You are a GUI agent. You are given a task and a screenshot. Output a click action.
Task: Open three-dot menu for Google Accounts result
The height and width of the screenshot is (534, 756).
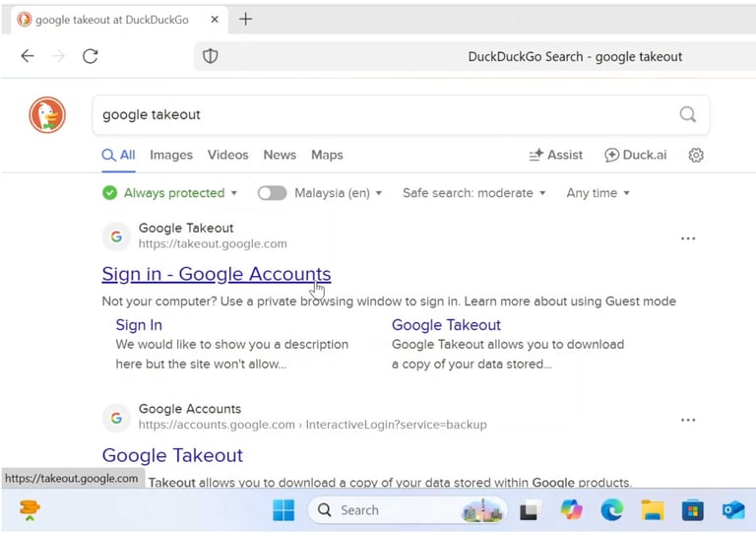(x=688, y=420)
